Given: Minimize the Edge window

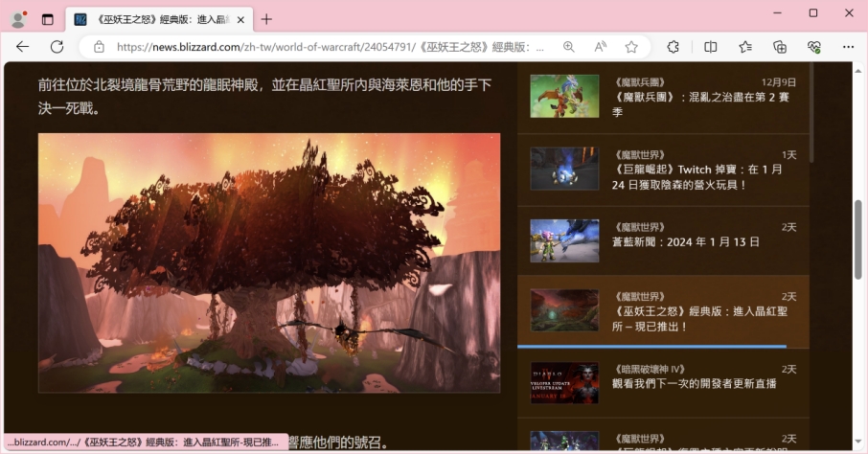Looking at the screenshot, I should click(777, 12).
